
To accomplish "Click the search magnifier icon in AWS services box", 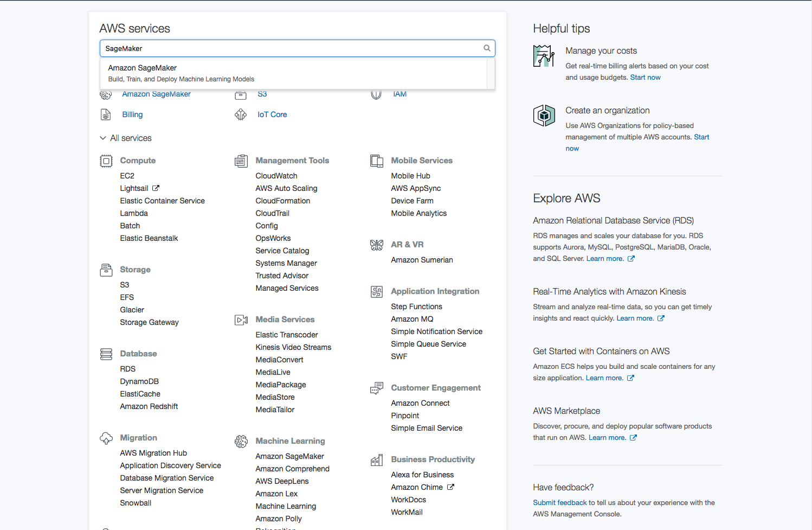I will [x=487, y=48].
